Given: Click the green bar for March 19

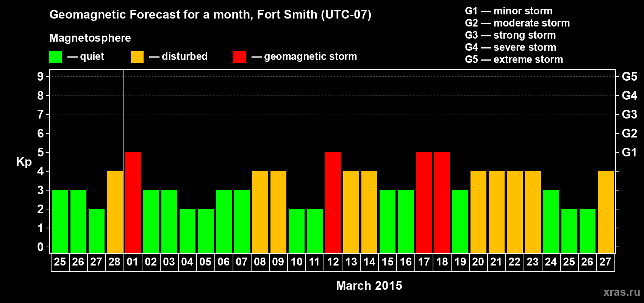Looking at the screenshot, I should [x=460, y=221].
